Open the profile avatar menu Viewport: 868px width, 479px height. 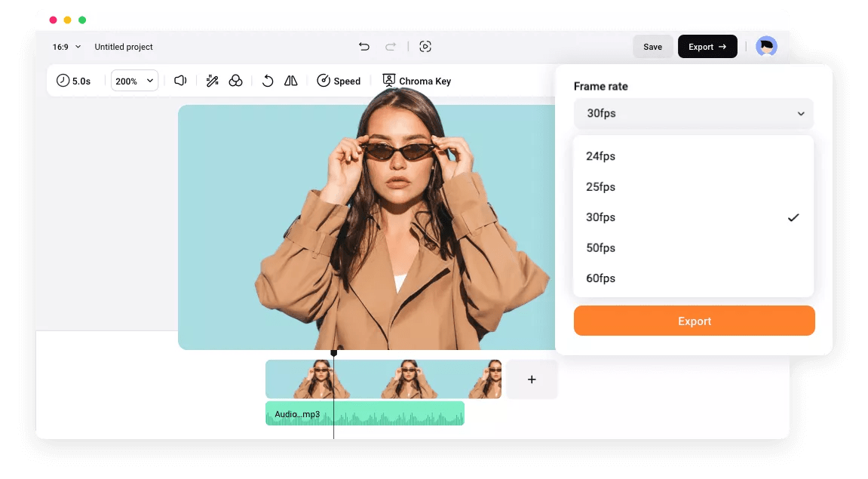(x=766, y=46)
